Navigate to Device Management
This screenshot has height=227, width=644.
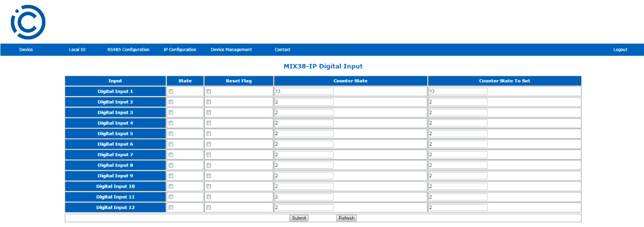231,50
